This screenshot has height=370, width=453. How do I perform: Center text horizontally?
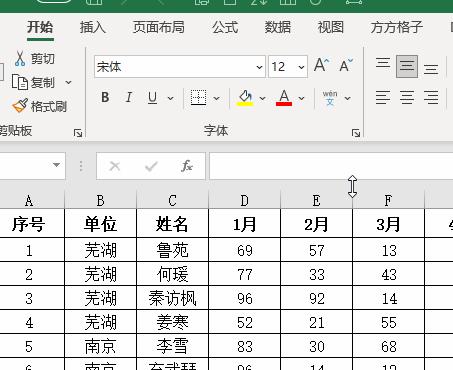(407, 97)
